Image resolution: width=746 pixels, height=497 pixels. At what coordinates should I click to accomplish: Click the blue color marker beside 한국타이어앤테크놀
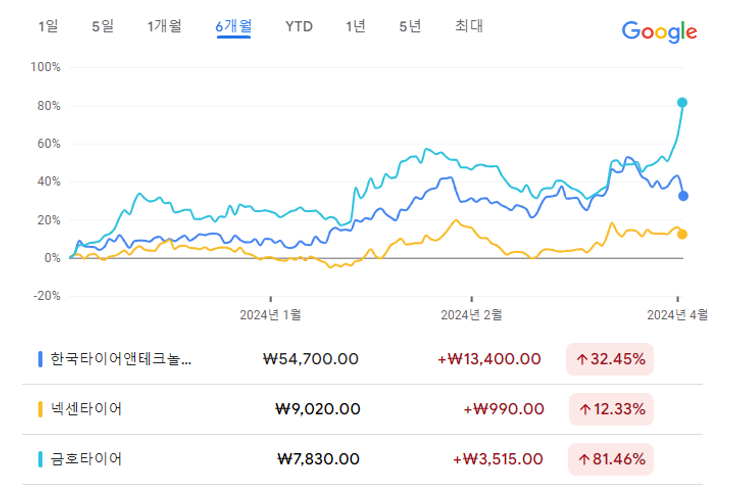tap(40, 359)
